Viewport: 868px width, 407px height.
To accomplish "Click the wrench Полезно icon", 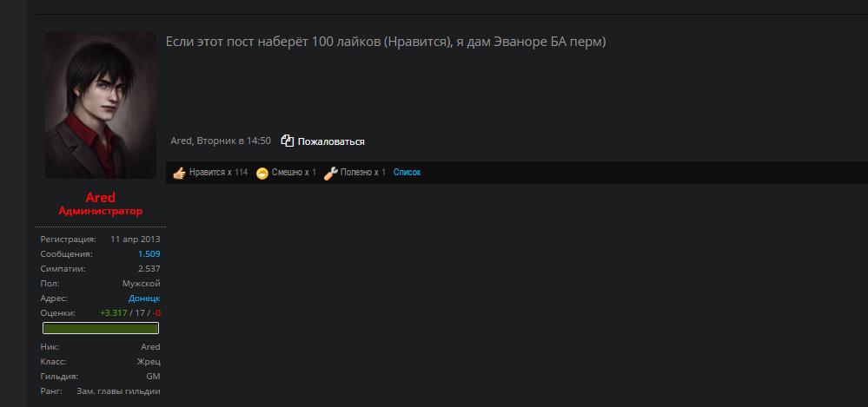I will (331, 173).
